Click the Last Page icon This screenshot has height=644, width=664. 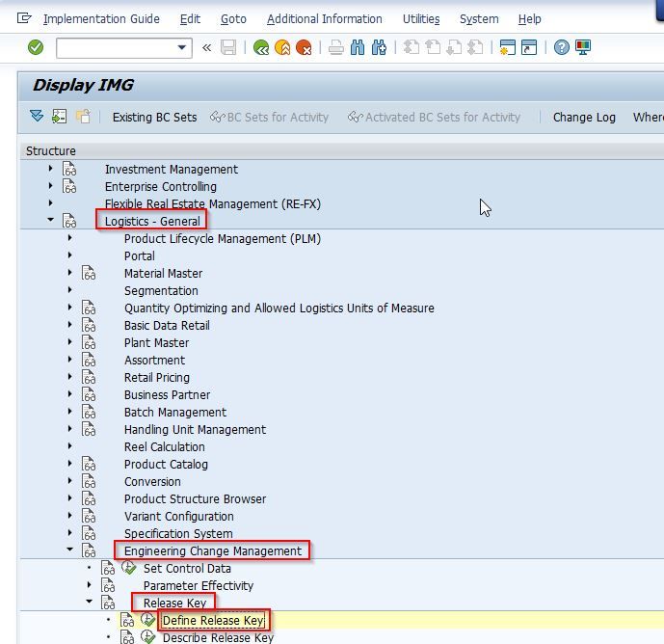pyautogui.click(x=475, y=47)
